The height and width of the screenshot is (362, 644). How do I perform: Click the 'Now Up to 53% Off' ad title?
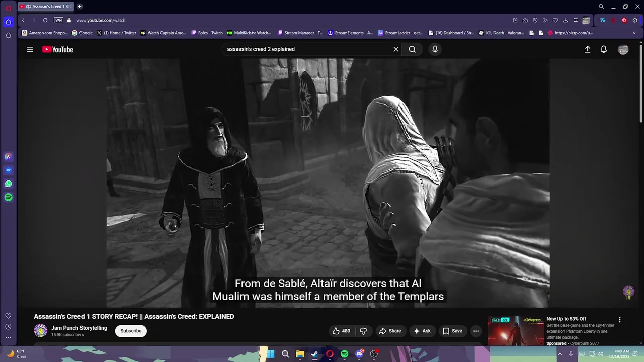tap(566, 319)
